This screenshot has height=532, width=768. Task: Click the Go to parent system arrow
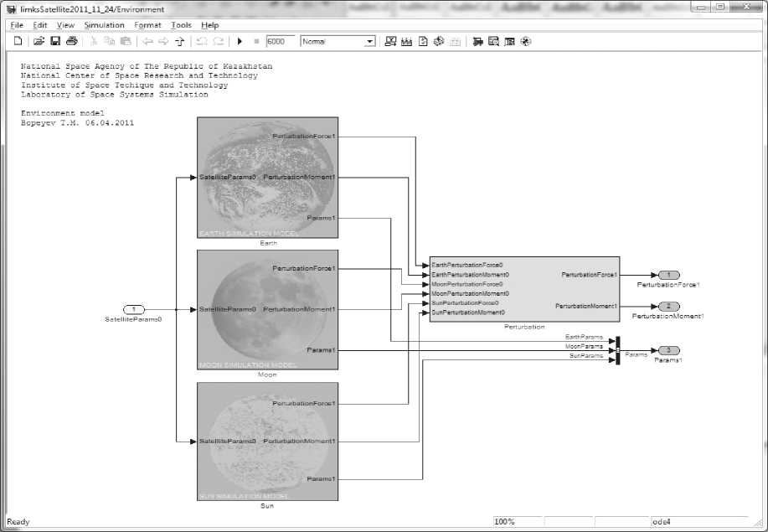(x=180, y=41)
